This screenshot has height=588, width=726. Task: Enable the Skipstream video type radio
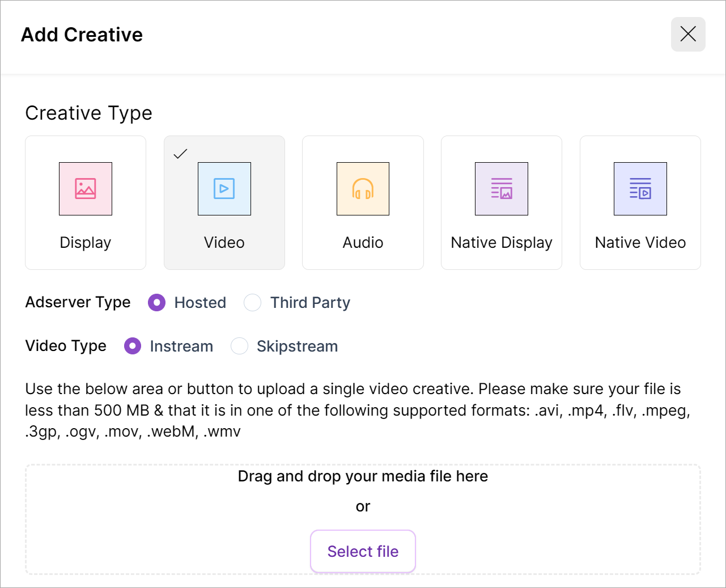[239, 346]
